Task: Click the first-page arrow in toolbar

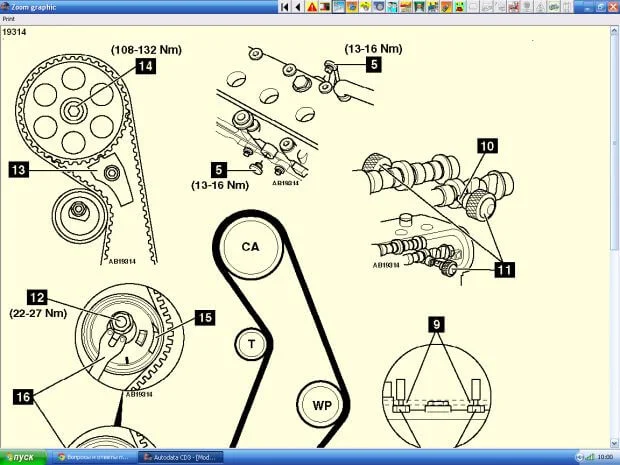Action: [285, 6]
